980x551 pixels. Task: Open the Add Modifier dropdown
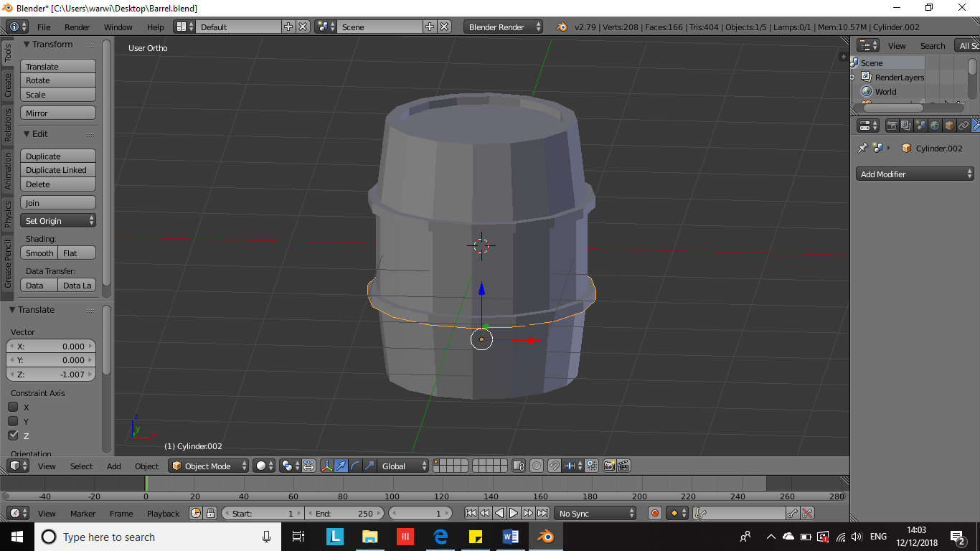[915, 174]
